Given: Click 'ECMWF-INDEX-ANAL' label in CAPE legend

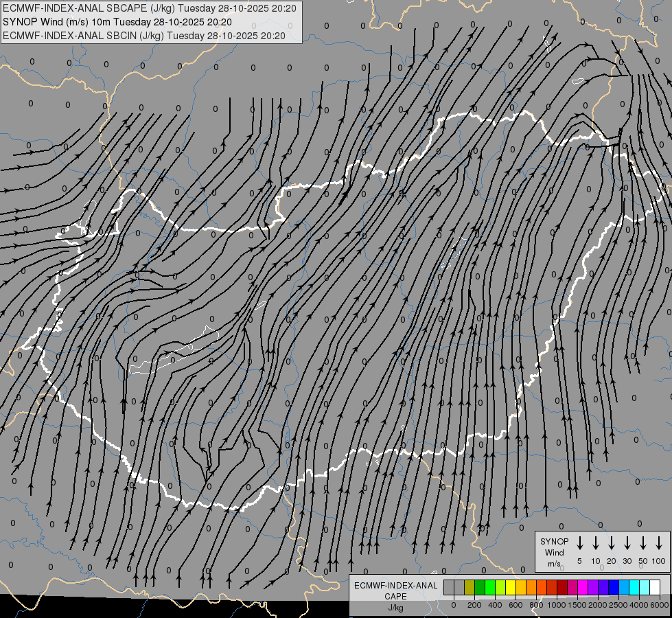Looking at the screenshot, I should pyautogui.click(x=395, y=586).
